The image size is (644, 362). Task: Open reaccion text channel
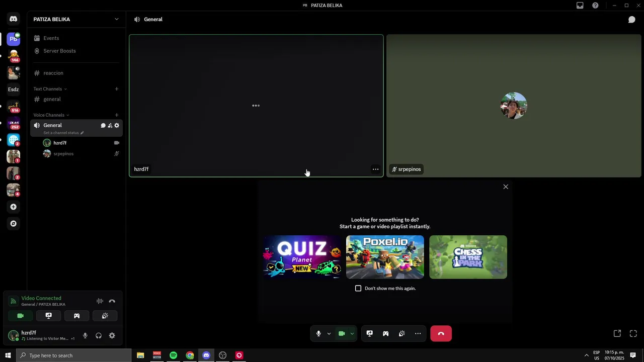click(x=76, y=73)
